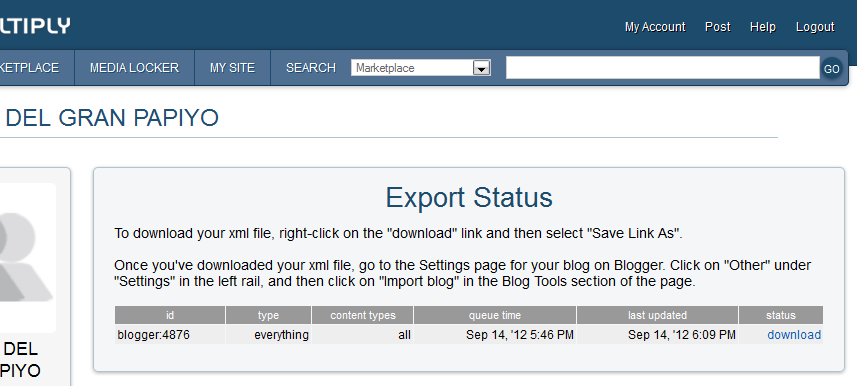Select the Sep 14, '12 5:46 PM cell
The height and width of the screenshot is (386, 857).
point(495,335)
